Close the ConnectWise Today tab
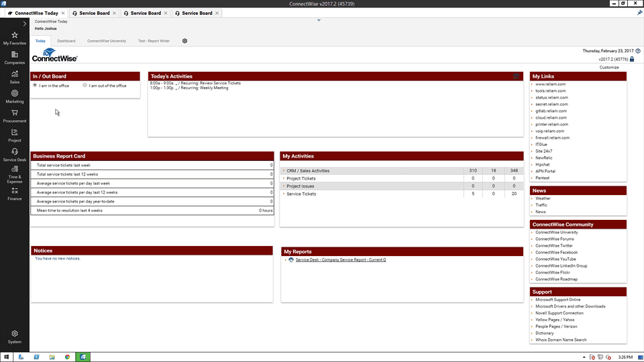The width and height of the screenshot is (644, 362). click(x=63, y=13)
